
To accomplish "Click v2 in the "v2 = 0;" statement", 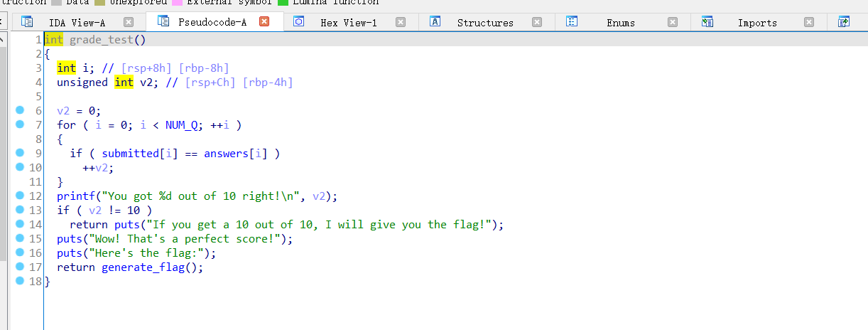I will click(63, 111).
